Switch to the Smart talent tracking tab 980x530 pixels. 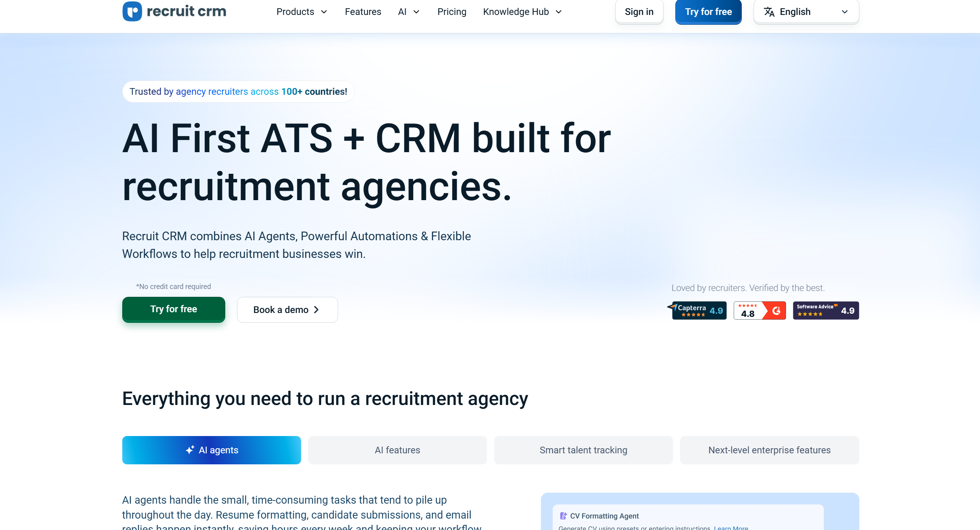point(583,450)
